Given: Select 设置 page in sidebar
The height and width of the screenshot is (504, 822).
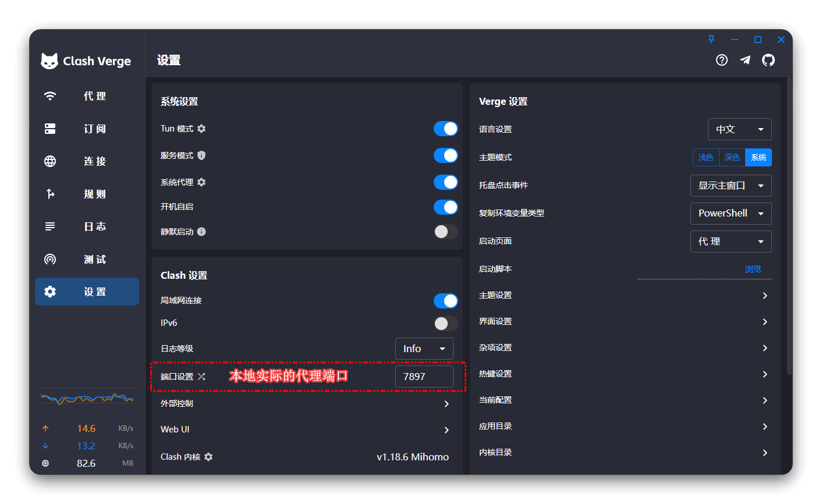Looking at the screenshot, I should pyautogui.click(x=87, y=292).
